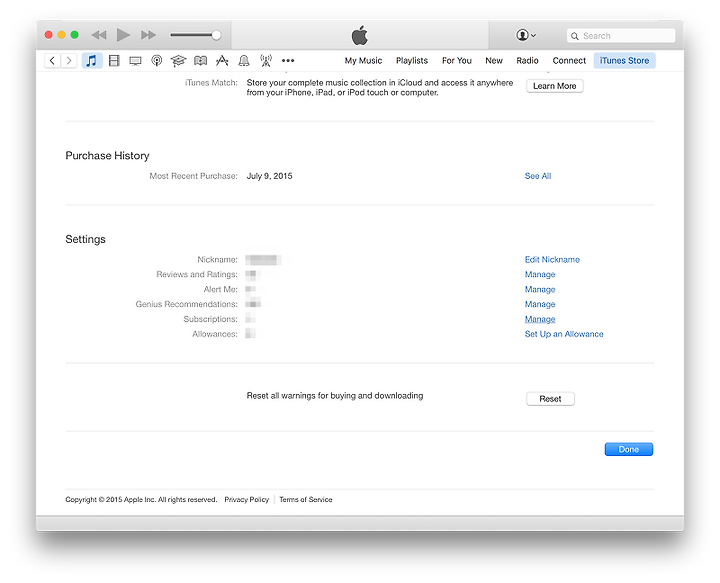Start playback with the Play button
Image resolution: width=720 pixels, height=583 pixels.
(x=123, y=35)
